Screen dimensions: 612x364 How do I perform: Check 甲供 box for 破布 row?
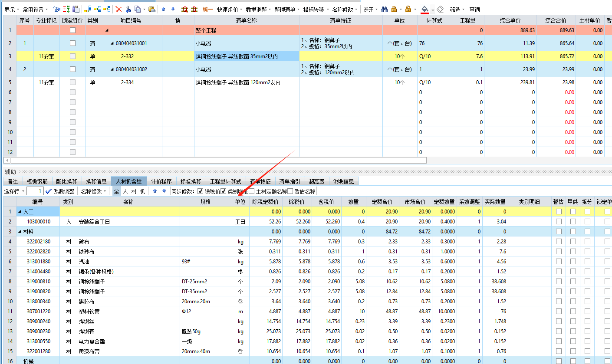coord(573,242)
